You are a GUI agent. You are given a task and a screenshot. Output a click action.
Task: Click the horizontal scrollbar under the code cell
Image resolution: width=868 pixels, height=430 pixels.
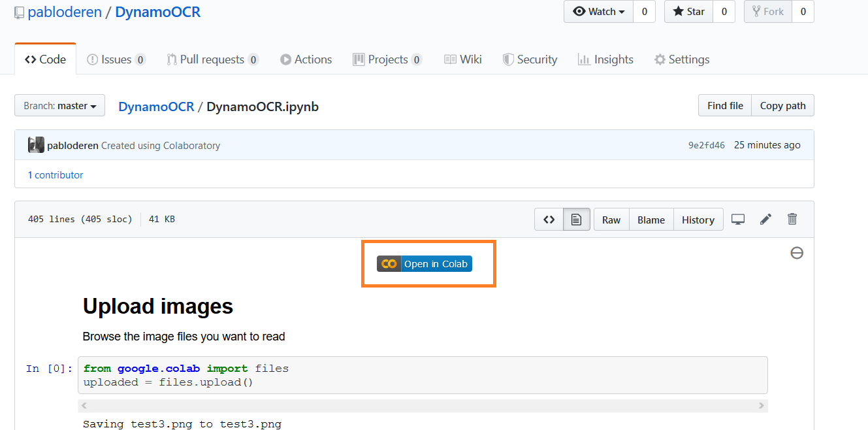click(423, 406)
